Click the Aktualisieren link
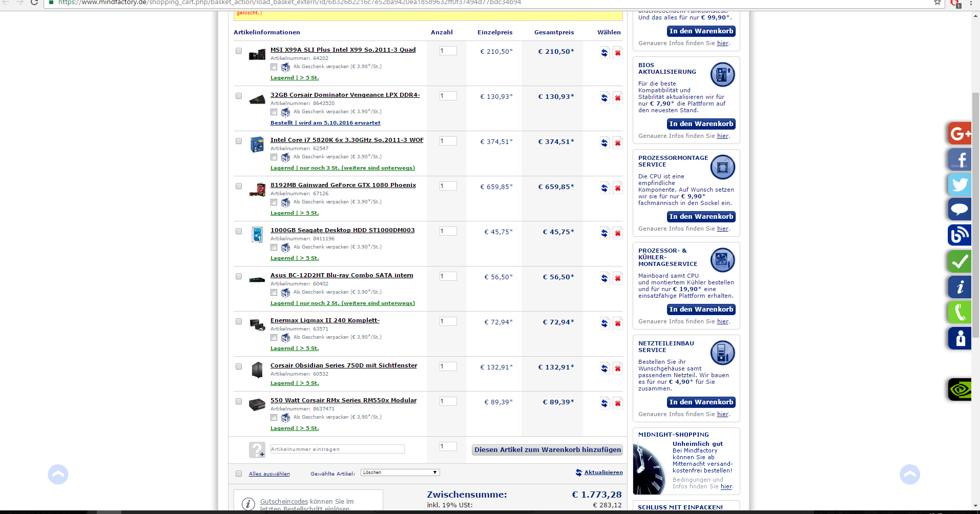 [x=603, y=472]
